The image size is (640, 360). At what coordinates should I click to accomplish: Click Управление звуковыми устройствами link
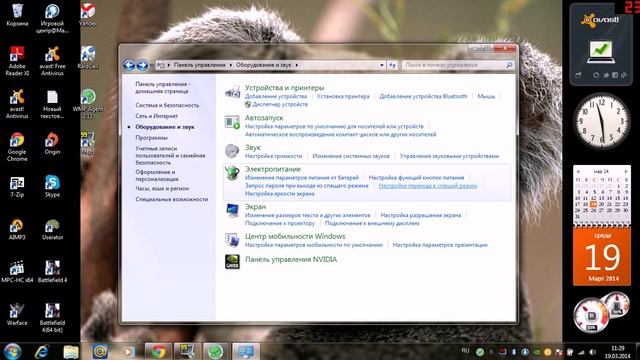(449, 156)
